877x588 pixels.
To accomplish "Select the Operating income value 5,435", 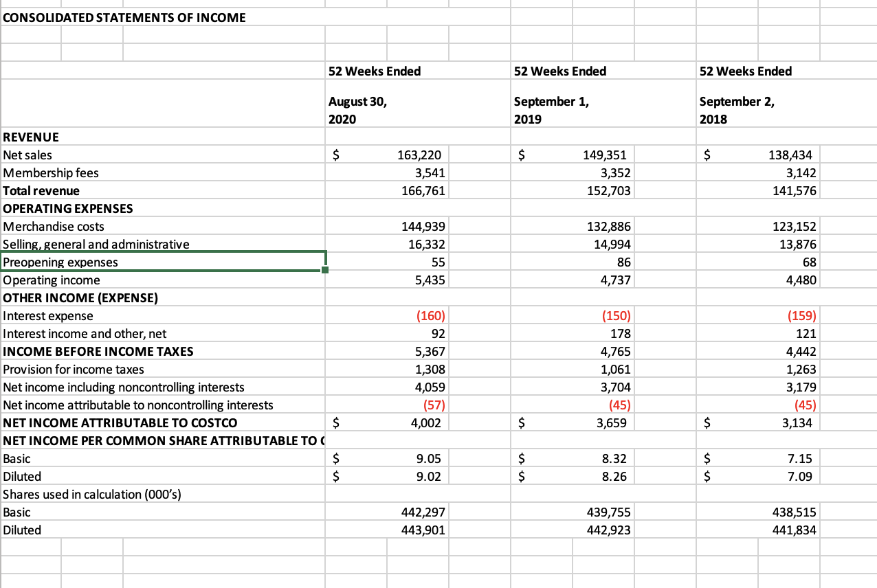I will (399, 280).
